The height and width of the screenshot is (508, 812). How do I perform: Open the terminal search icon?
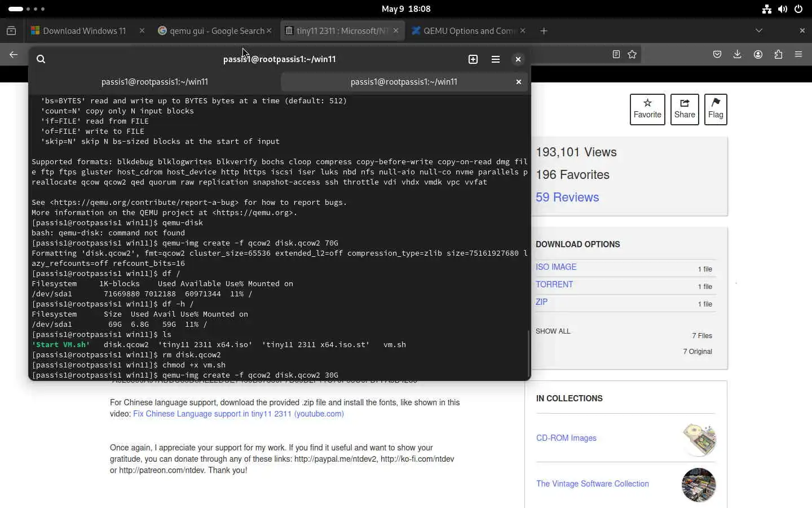click(x=41, y=59)
